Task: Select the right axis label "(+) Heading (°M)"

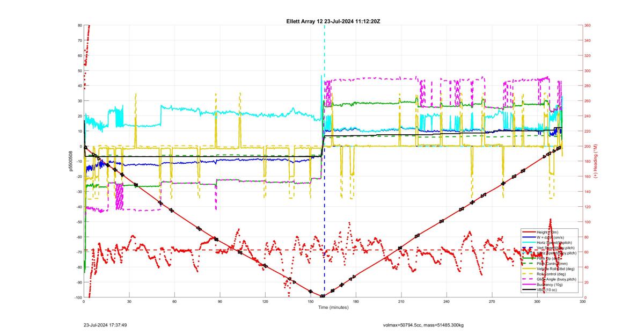Action: coord(596,161)
